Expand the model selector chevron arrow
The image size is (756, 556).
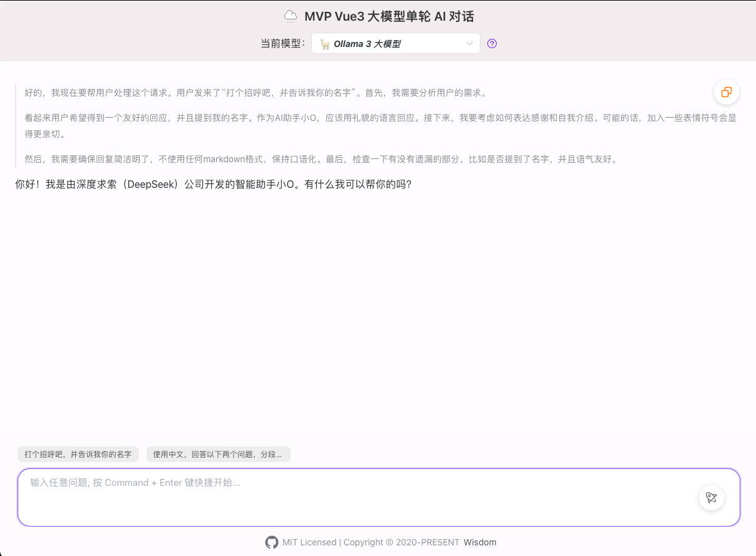click(x=470, y=44)
